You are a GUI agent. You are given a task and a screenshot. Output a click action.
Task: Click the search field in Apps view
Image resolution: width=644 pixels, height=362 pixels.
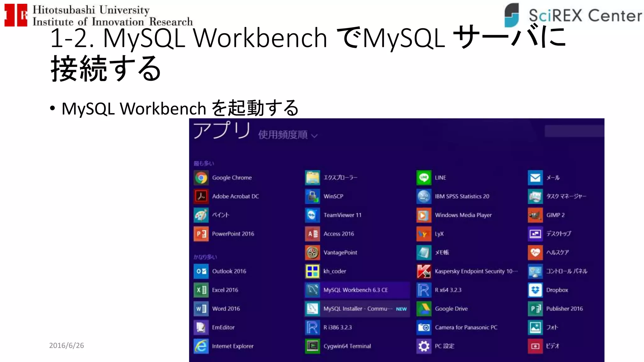tap(574, 131)
